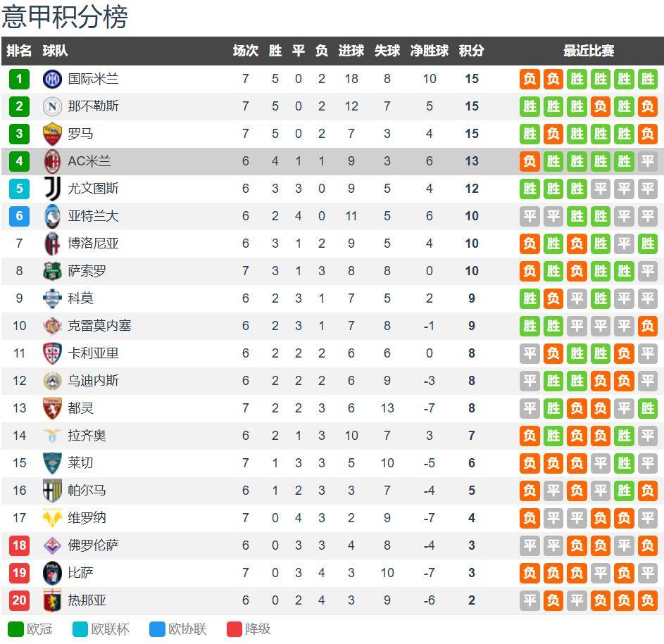Viewport: 664px width, 644px height.
Task: Click the Roma (罗马) club crest
Action: [x=52, y=134]
